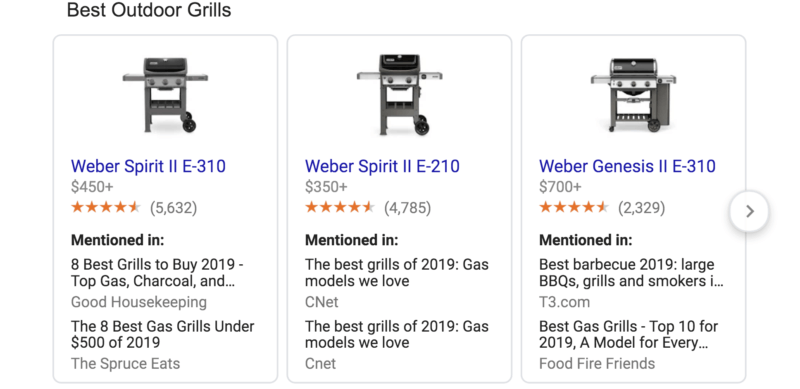Click the Food Fire Friends source label
The width and height of the screenshot is (800, 389).
[x=597, y=363]
